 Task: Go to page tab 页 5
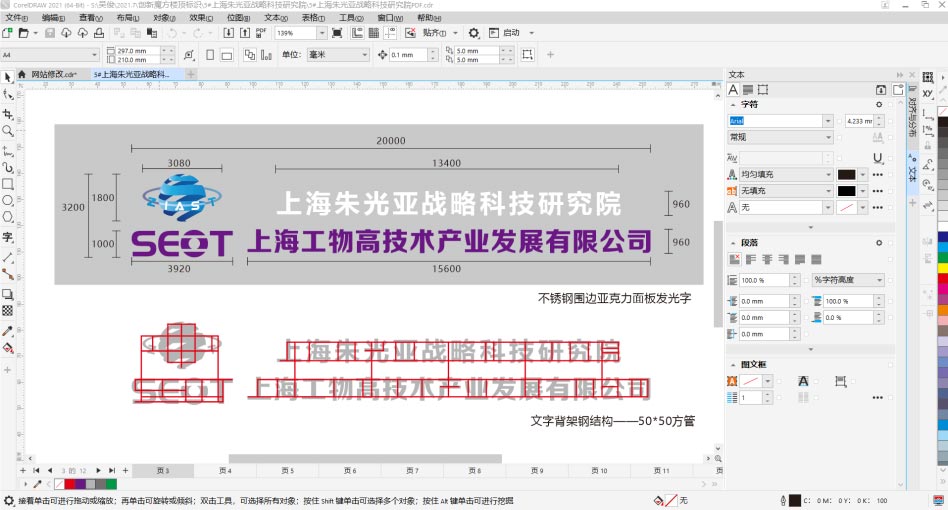coord(288,470)
